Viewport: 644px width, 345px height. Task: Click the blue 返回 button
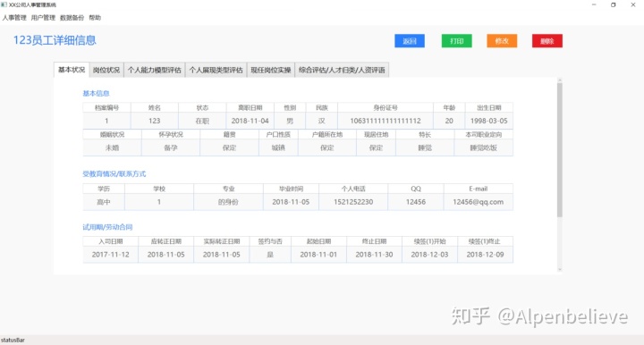[410, 41]
